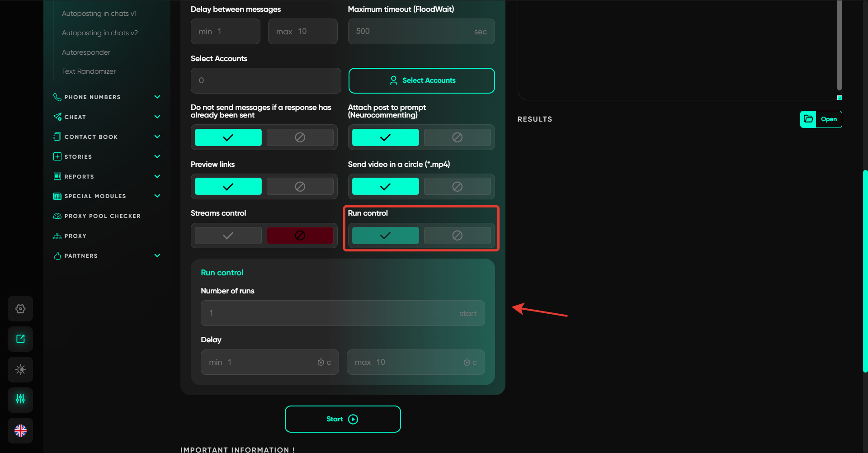Image resolution: width=868 pixels, height=453 pixels.
Task: Open Text Randomizer in the sidebar
Action: [89, 71]
